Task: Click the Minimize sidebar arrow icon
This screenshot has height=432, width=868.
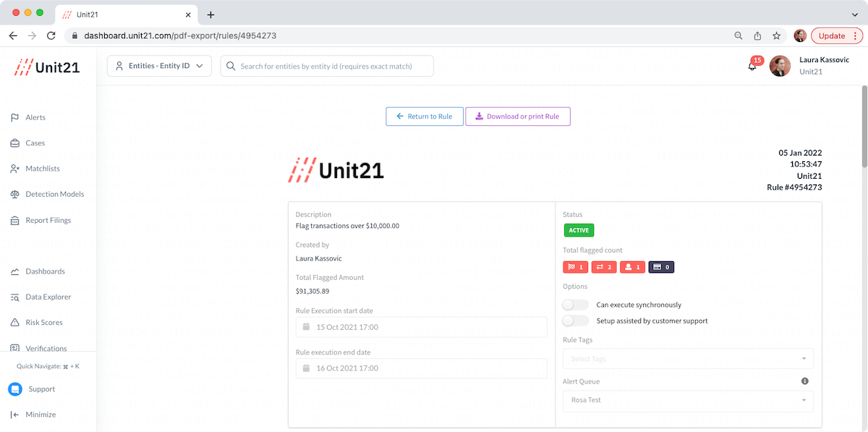Action: pyautogui.click(x=14, y=415)
